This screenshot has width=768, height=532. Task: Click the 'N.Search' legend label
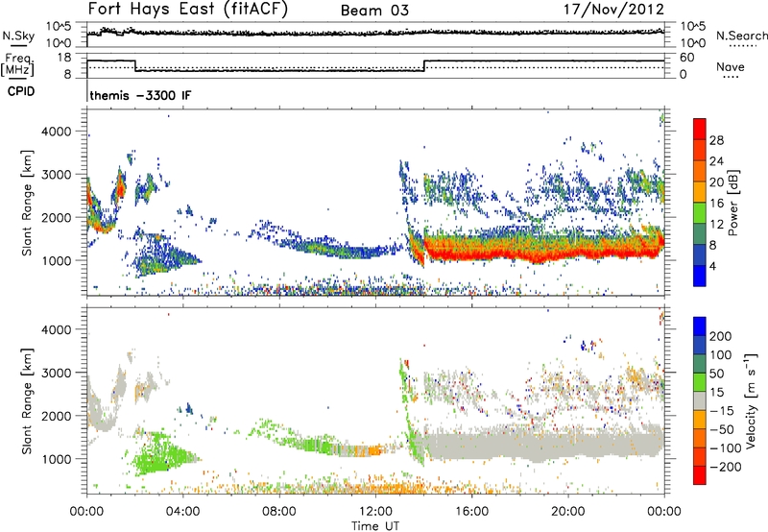pos(741,36)
